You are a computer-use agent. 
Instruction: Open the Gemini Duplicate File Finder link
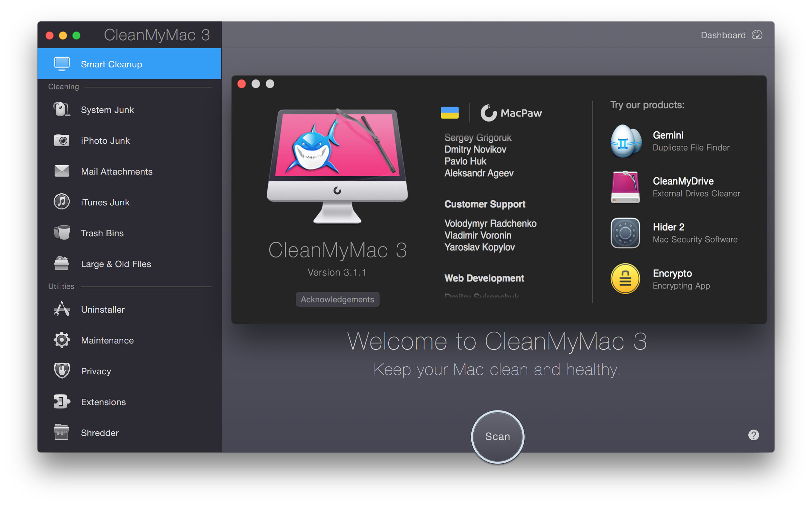(x=677, y=141)
